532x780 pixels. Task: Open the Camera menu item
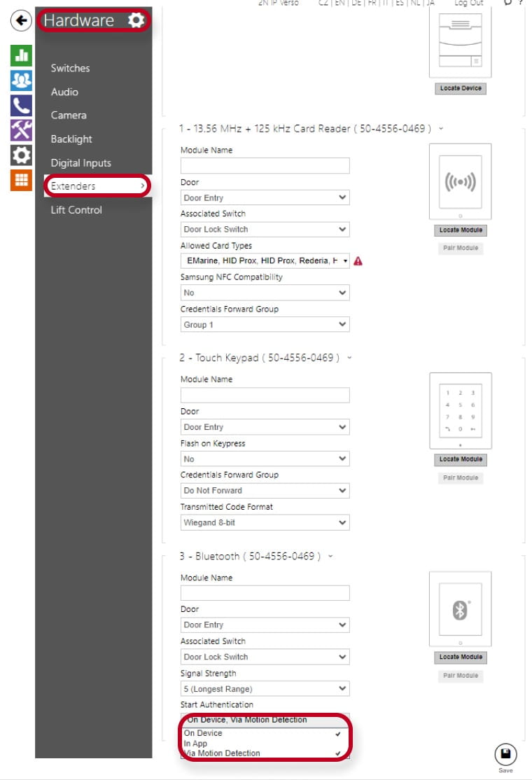69,116
